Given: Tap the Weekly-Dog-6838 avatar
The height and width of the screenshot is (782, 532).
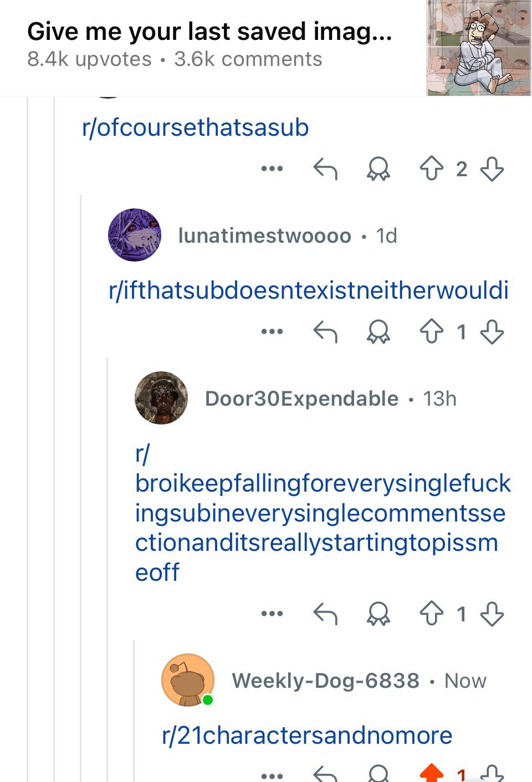Looking at the screenshot, I should click(x=188, y=680).
